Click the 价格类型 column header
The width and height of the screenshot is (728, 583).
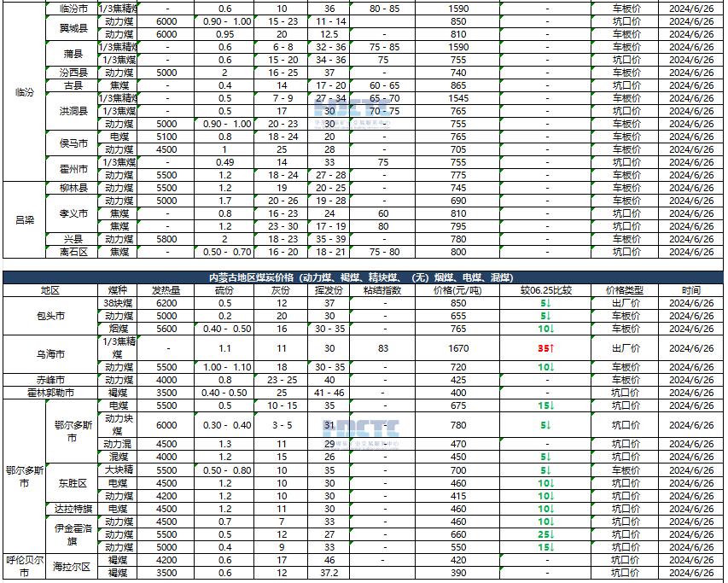625,290
